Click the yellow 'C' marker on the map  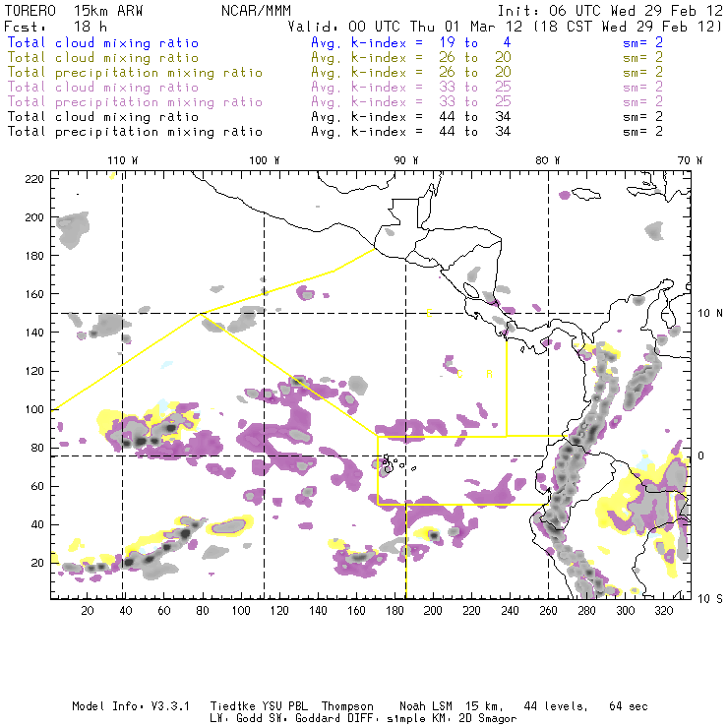(459, 374)
